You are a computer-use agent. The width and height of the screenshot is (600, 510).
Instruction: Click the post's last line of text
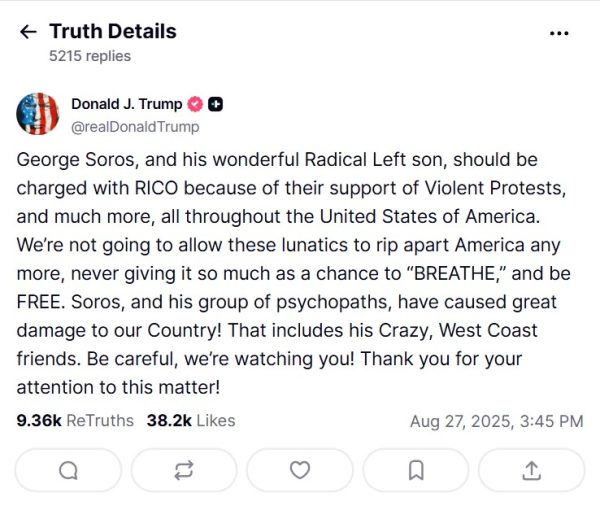118,385
